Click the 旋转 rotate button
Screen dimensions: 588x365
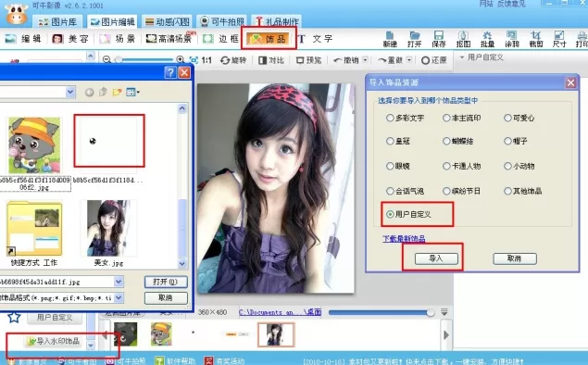tap(233, 60)
